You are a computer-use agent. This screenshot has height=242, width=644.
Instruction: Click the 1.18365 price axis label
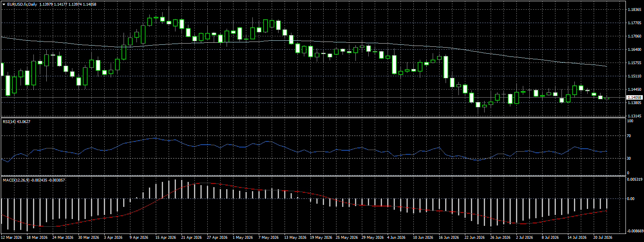click(635, 10)
